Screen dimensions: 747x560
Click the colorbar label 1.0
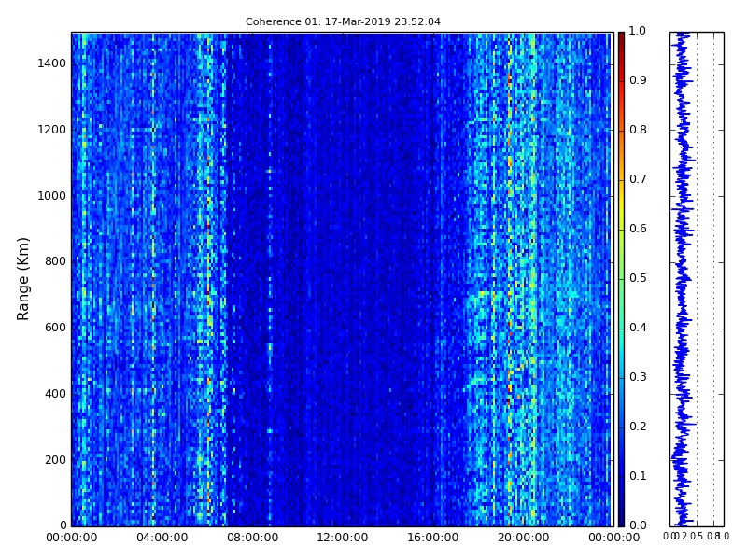[638, 31]
